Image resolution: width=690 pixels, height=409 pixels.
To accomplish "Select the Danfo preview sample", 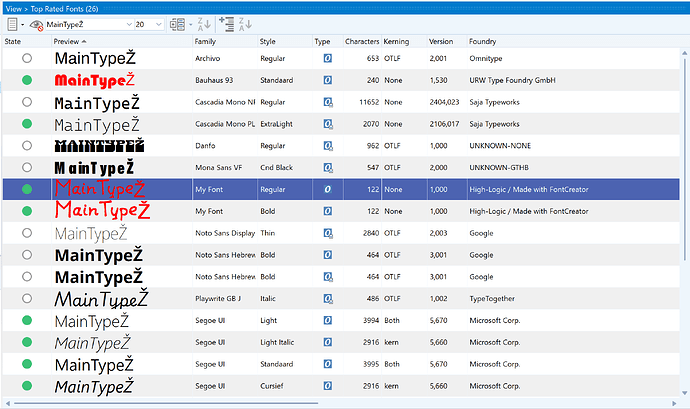I will [x=99, y=146].
